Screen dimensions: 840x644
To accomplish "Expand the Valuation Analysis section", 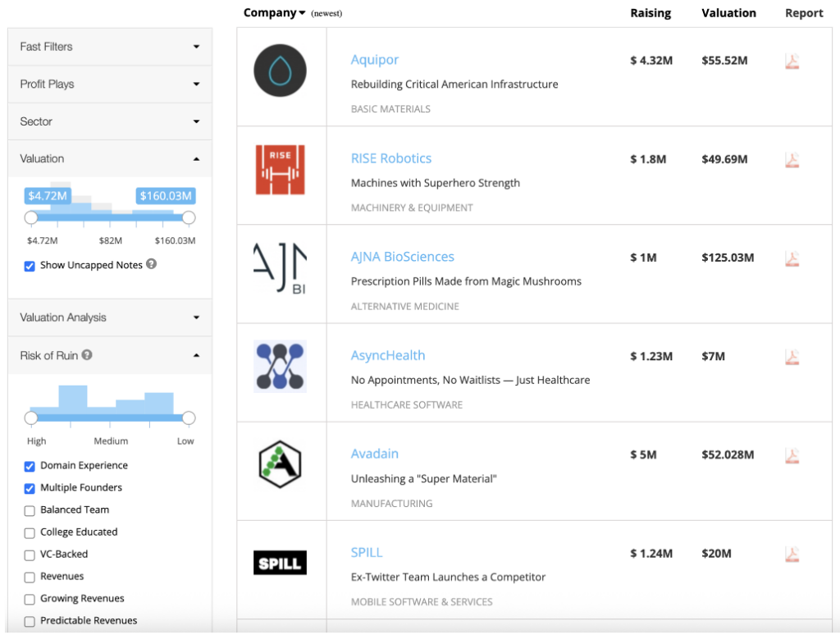I will click(110, 317).
